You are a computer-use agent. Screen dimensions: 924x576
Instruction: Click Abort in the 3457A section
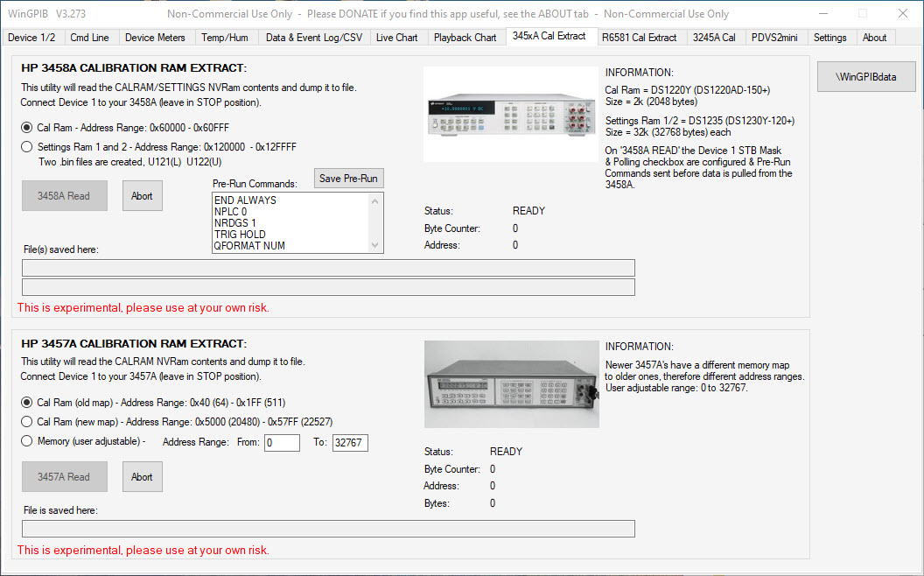coord(142,477)
